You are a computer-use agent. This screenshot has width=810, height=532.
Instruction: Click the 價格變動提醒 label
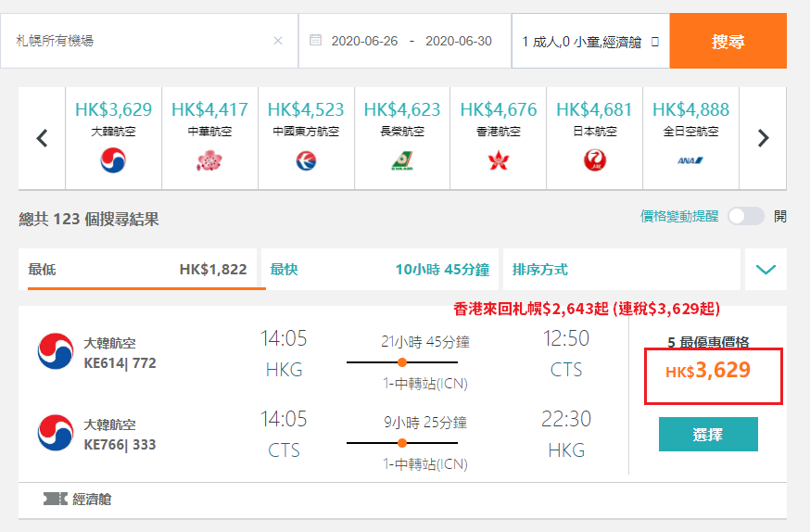[x=679, y=216]
